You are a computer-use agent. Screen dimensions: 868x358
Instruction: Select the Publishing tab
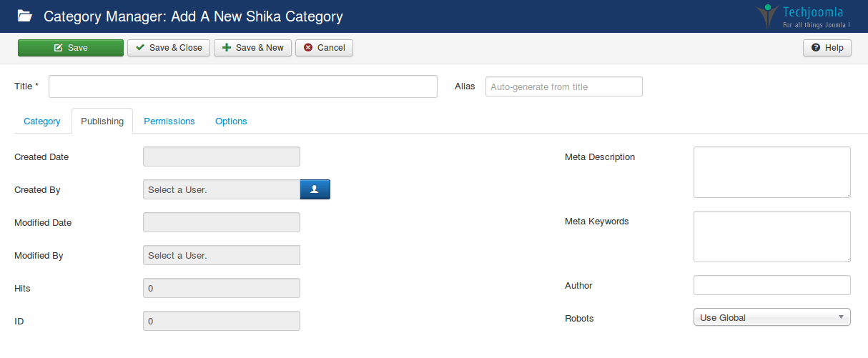point(102,121)
